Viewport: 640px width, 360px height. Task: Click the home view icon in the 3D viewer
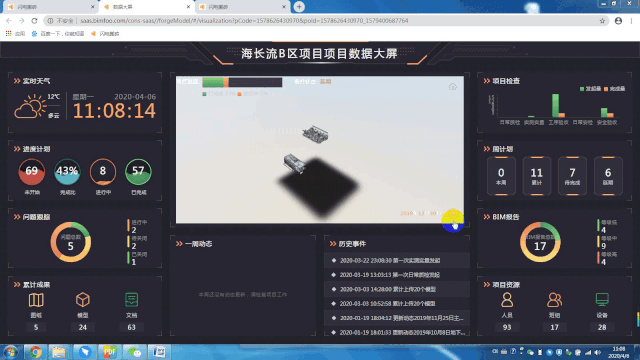tap(453, 87)
